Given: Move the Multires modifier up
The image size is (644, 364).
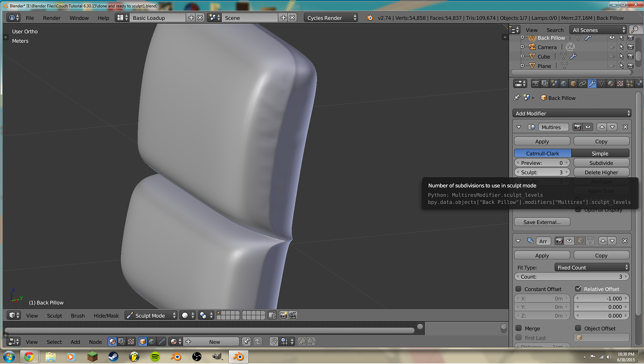Looking at the screenshot, I should [x=602, y=127].
